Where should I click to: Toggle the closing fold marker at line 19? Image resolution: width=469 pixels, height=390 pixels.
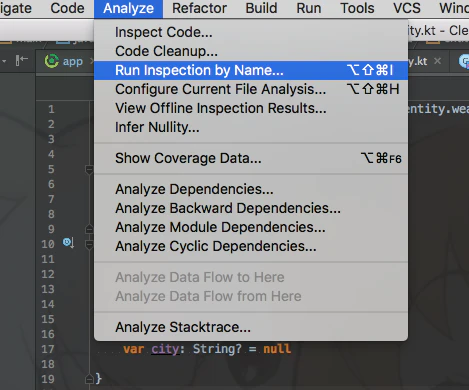click(89, 379)
